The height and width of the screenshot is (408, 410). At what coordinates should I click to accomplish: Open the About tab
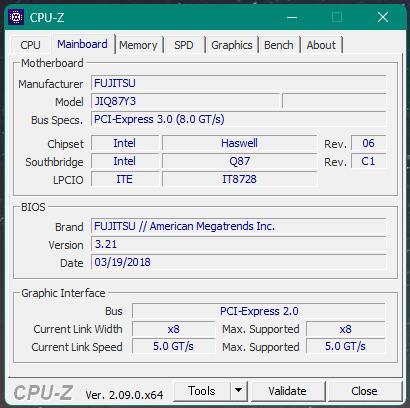(321, 45)
